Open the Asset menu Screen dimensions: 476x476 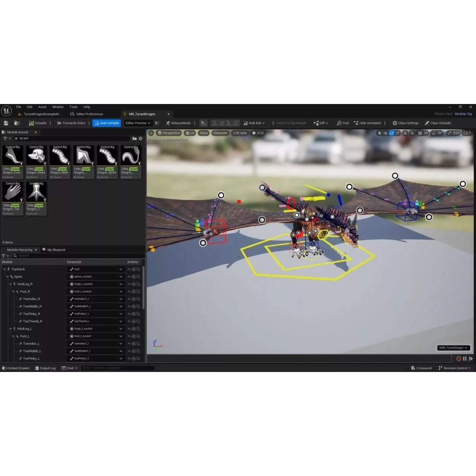coord(42,107)
